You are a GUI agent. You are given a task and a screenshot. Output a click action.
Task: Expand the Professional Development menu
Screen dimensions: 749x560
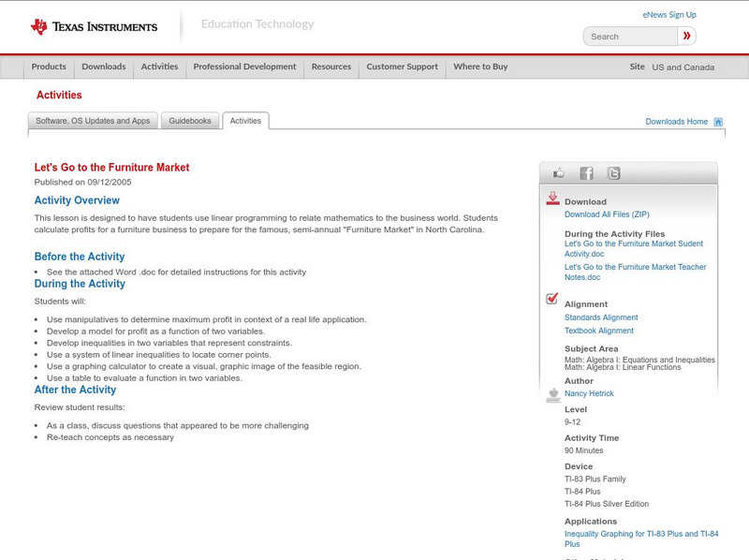pyautogui.click(x=244, y=66)
